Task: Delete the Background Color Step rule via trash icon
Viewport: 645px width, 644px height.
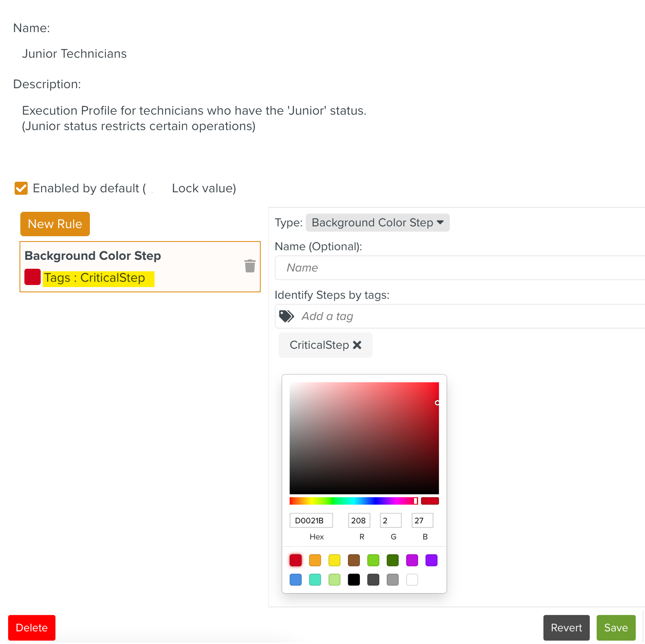Action: pos(250,266)
